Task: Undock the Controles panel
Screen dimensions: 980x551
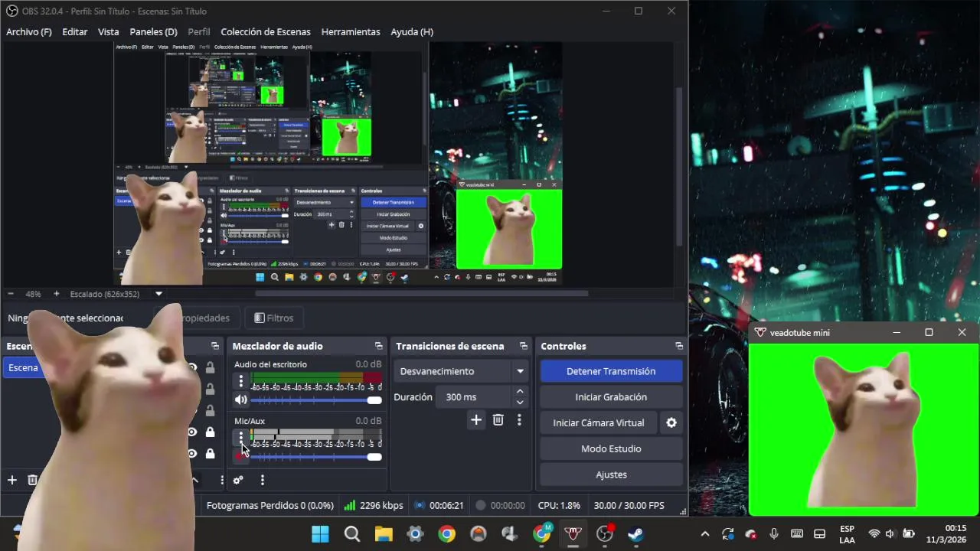Action: [x=679, y=346]
